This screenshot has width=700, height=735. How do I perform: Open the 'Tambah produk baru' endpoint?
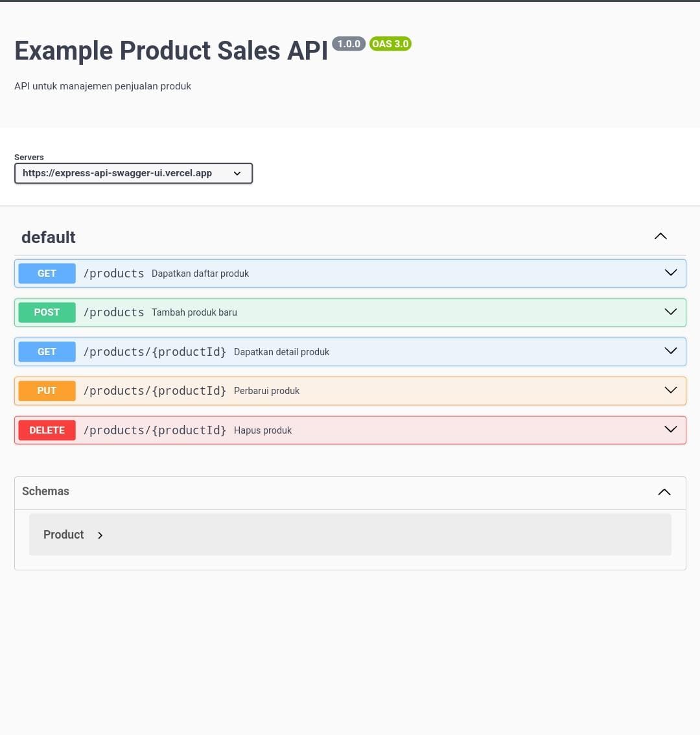[194, 312]
